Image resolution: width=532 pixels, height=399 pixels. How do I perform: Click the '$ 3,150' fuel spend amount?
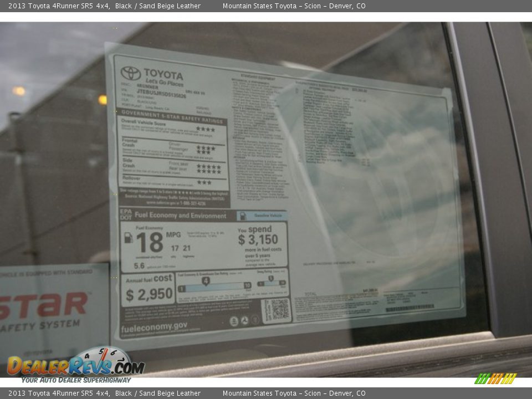tap(258, 239)
